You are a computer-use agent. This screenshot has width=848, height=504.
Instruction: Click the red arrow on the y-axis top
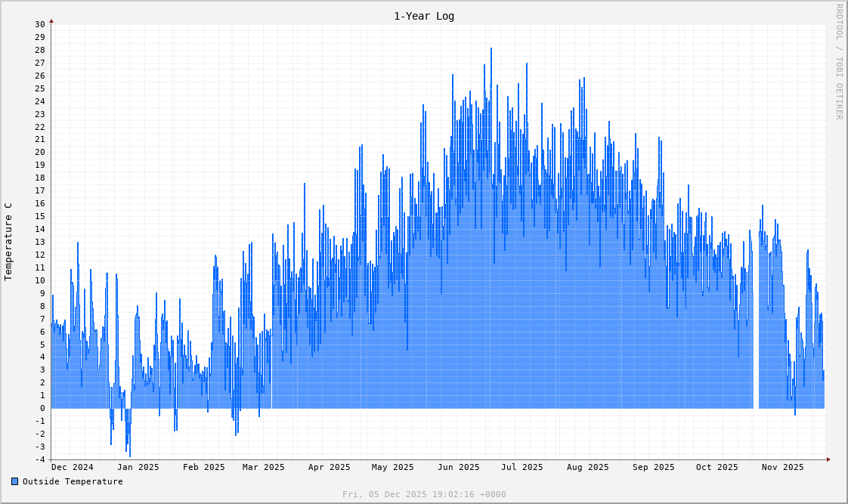pos(51,23)
